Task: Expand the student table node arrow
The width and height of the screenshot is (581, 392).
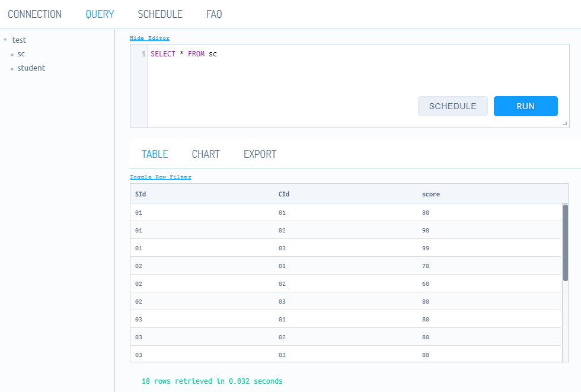Action: (x=12, y=69)
